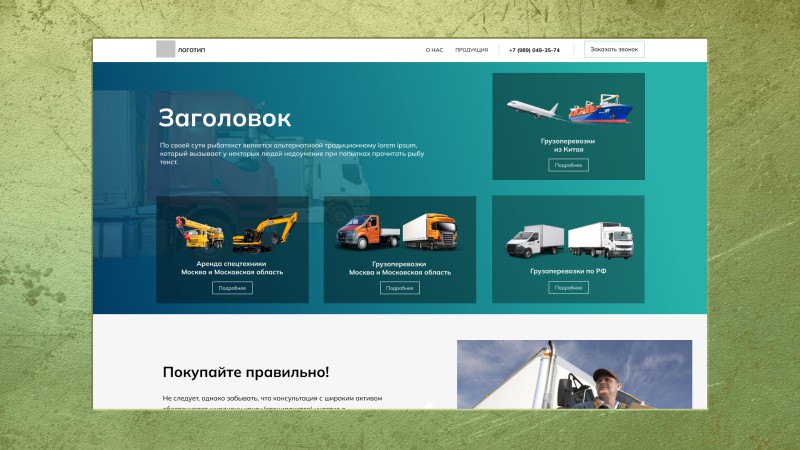Click the 'Покупайте правильно!' heading
Image resolution: width=800 pixels, height=450 pixels.
(246, 372)
